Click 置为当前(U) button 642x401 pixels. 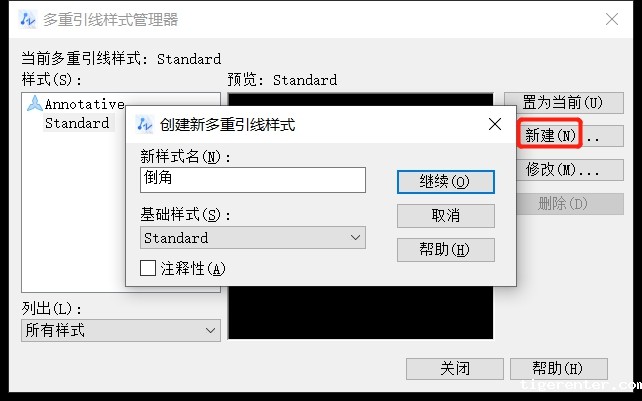coord(564,102)
